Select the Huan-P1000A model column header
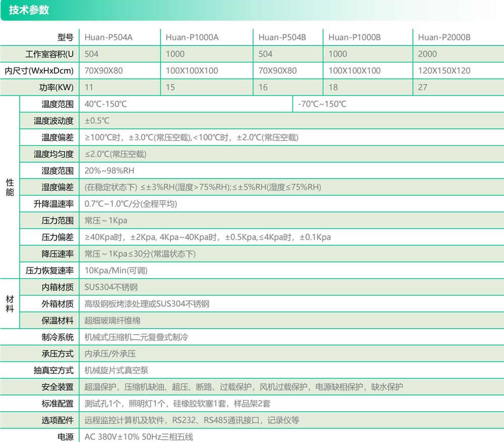504x442 pixels. tap(192, 37)
